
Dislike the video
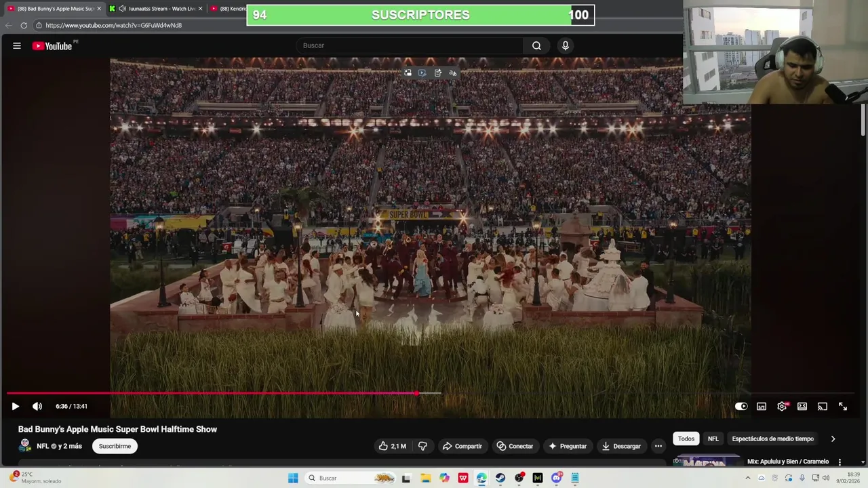(422, 446)
